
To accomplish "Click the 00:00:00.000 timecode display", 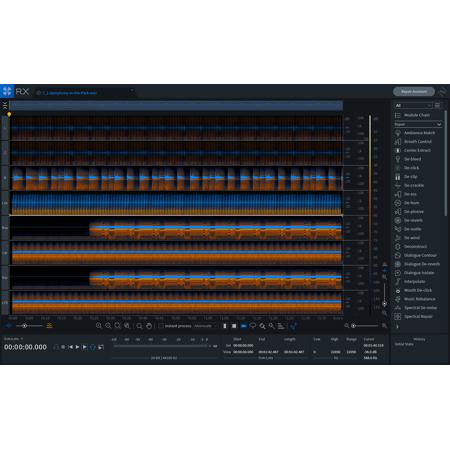I will point(25,347).
